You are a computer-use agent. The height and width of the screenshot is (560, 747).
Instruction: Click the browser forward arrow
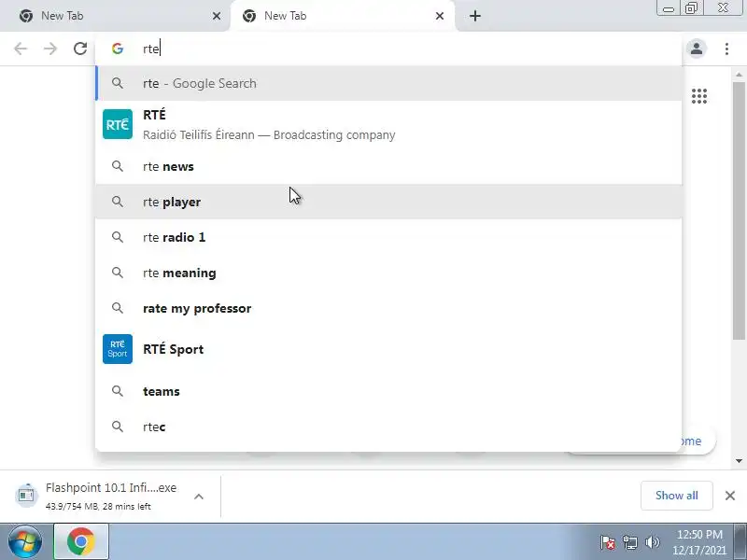tap(50, 49)
